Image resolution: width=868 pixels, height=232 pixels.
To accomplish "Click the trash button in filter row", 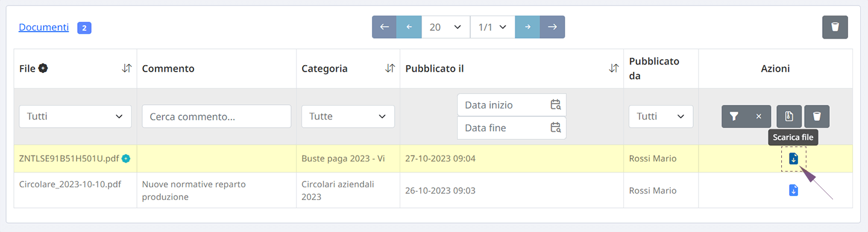I will point(817,116).
